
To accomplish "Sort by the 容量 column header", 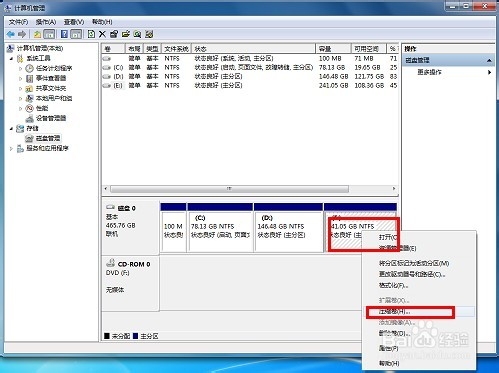I will (333, 49).
